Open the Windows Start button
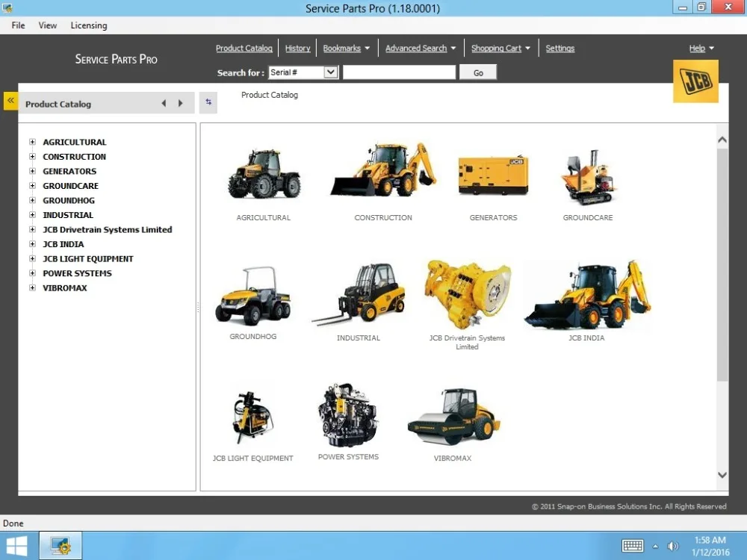 click(x=16, y=547)
